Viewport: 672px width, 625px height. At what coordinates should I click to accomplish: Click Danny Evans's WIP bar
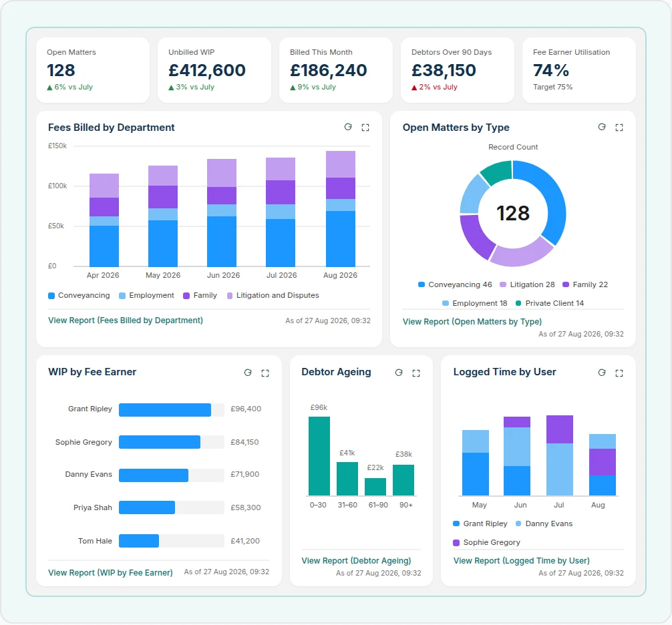point(154,475)
